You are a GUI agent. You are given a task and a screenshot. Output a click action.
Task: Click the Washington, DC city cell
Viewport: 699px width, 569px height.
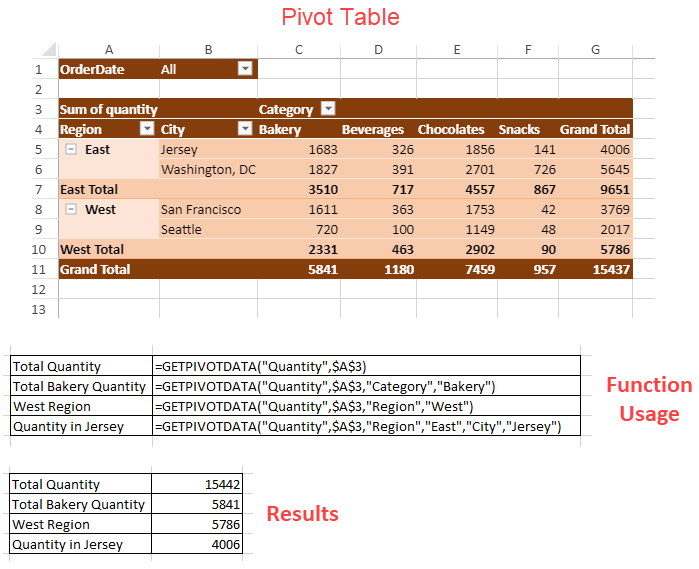[208, 169]
